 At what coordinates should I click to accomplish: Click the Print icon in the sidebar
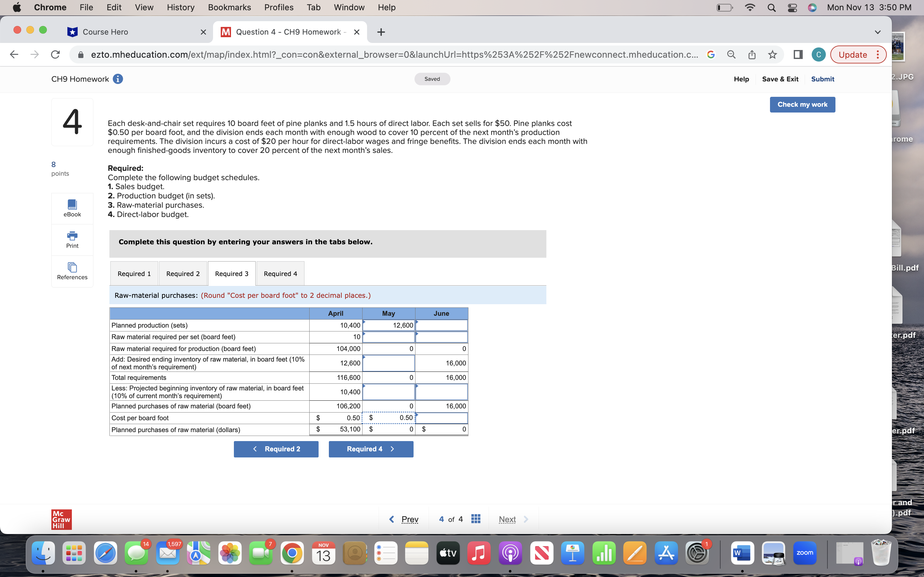click(x=72, y=240)
